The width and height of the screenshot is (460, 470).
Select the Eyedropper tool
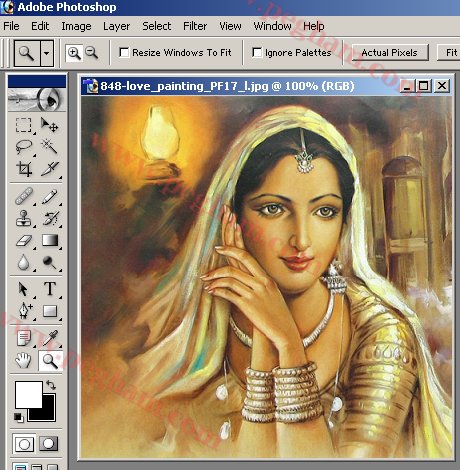pyautogui.click(x=50, y=338)
